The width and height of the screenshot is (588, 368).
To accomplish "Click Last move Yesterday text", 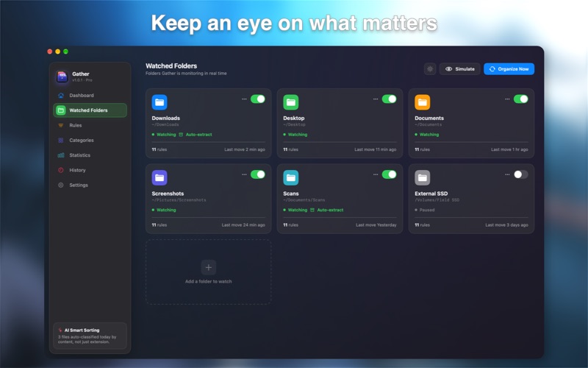I will click(376, 225).
